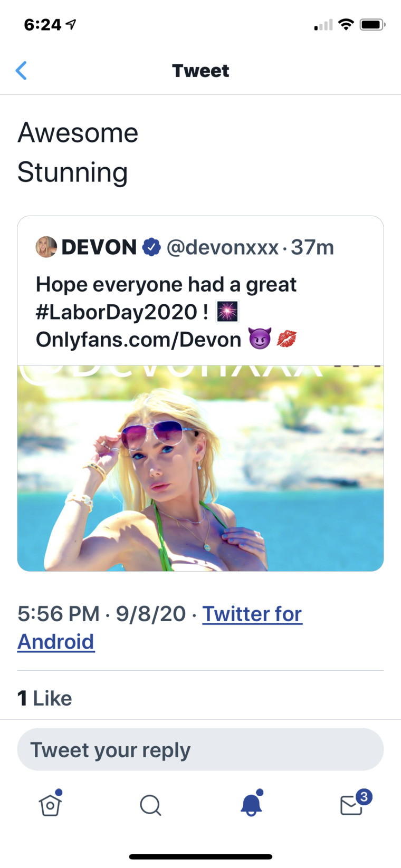Image resolution: width=401 pixels, height=868 pixels.
Task: Open DEVON's profile avatar
Action: point(46,247)
